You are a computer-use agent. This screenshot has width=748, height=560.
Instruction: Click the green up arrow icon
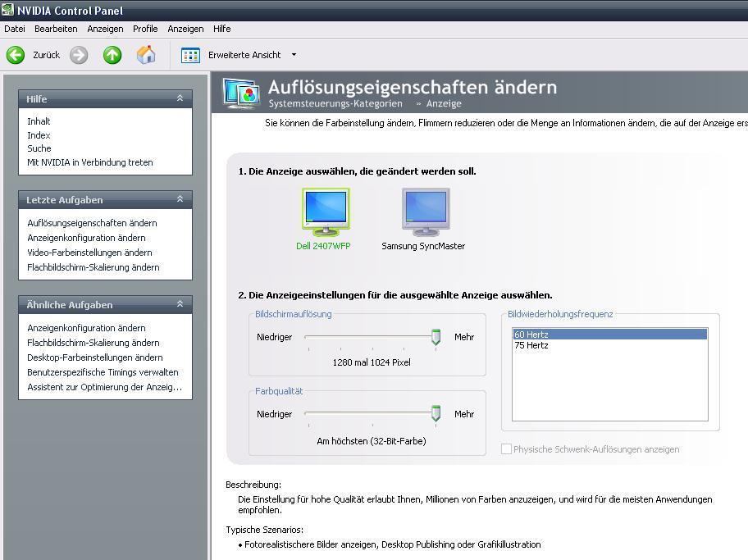112,55
